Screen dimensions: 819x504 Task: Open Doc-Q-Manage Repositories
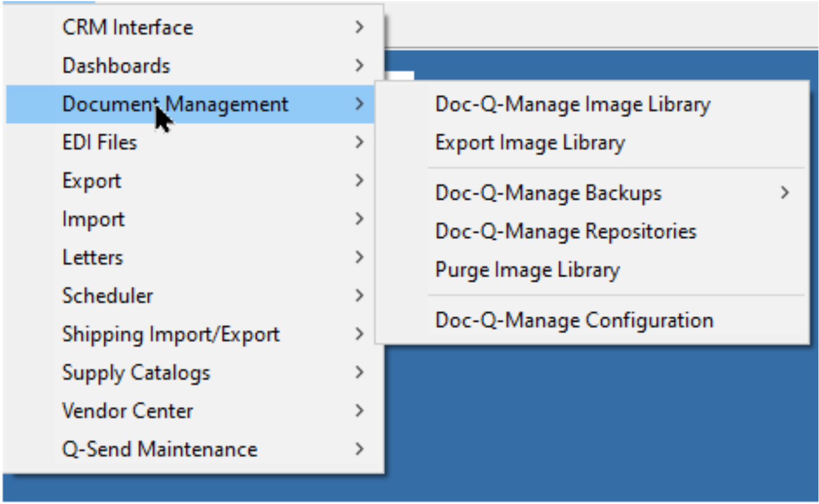tap(592, 231)
